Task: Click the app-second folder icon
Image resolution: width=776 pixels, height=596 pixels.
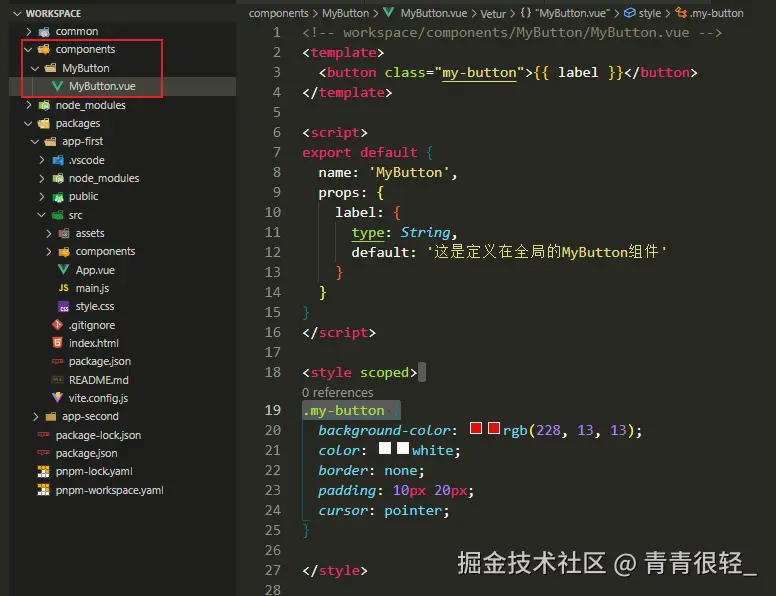Action: click(50, 416)
